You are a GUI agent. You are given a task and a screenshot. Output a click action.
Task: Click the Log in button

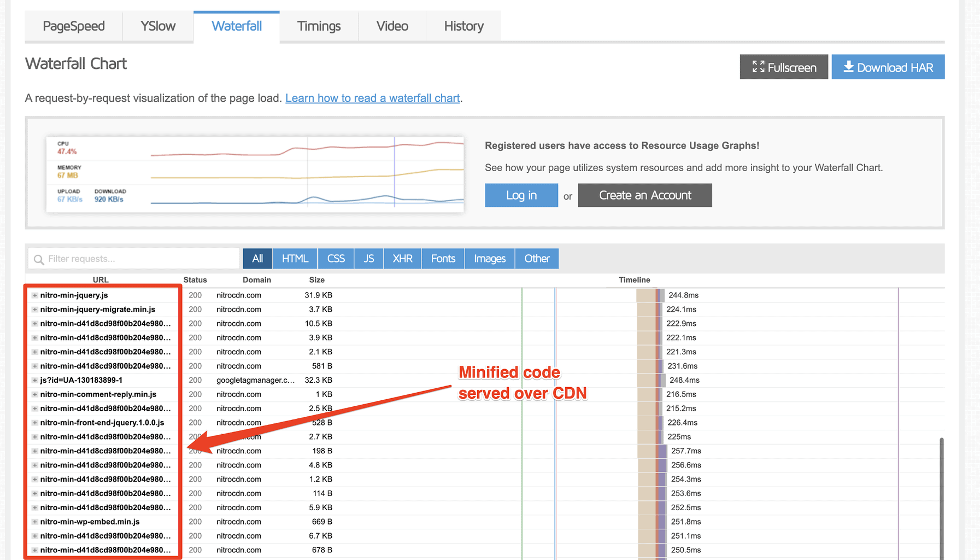click(x=521, y=195)
